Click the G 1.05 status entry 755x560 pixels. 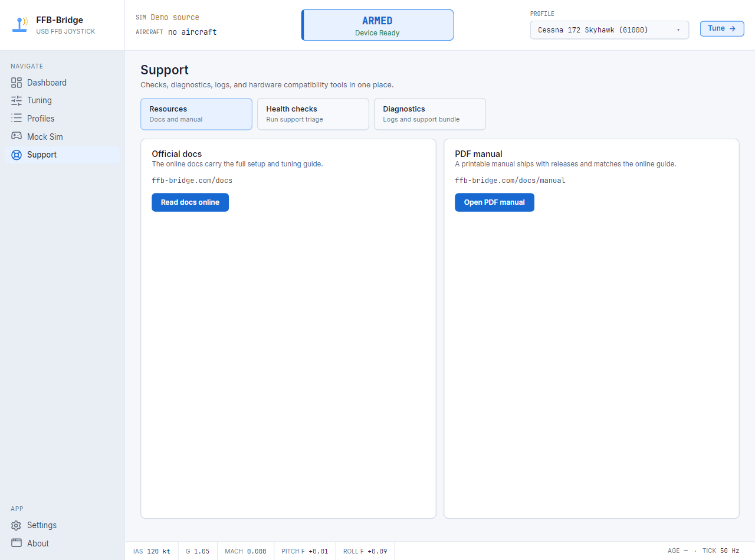point(198,551)
